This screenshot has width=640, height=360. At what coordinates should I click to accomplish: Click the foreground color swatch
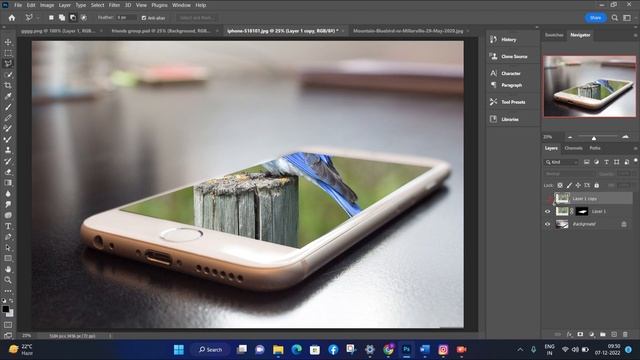(6, 309)
